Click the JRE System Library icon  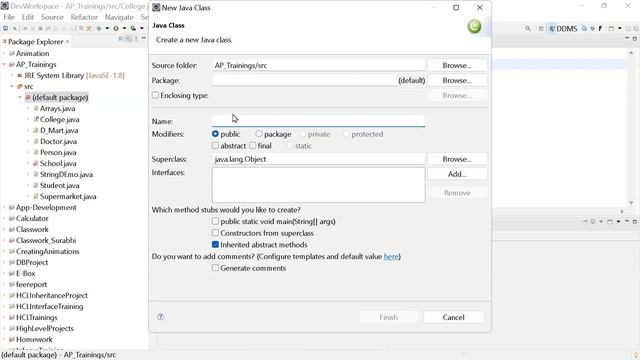(x=20, y=75)
